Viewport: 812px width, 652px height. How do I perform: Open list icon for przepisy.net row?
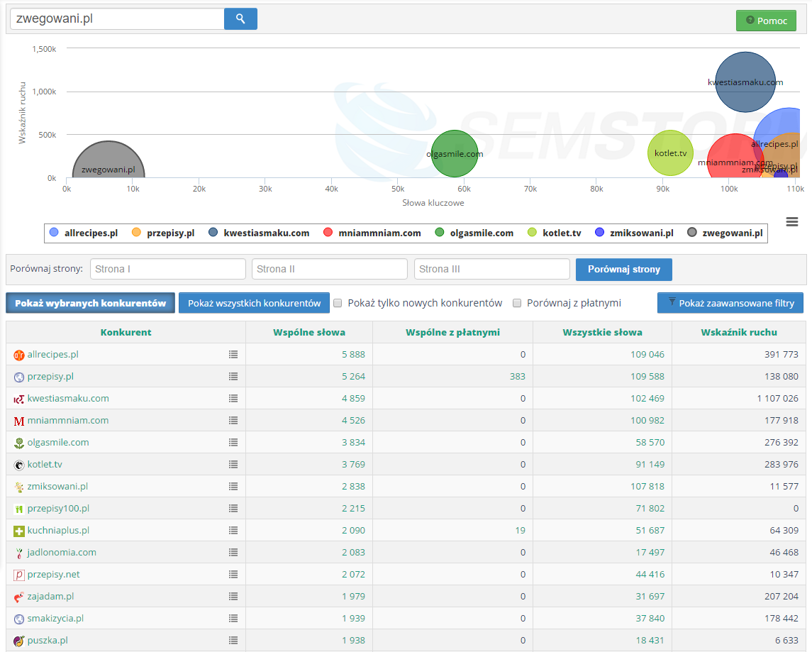point(233,575)
